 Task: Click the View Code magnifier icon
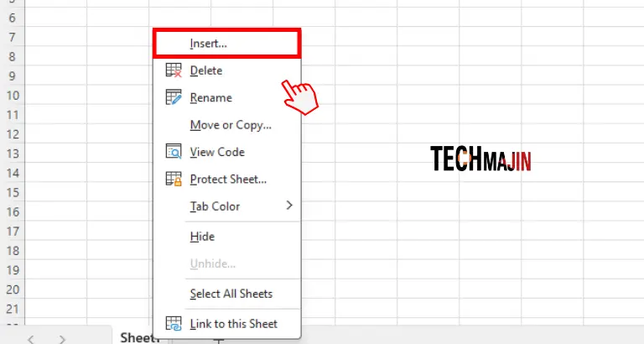[174, 152]
